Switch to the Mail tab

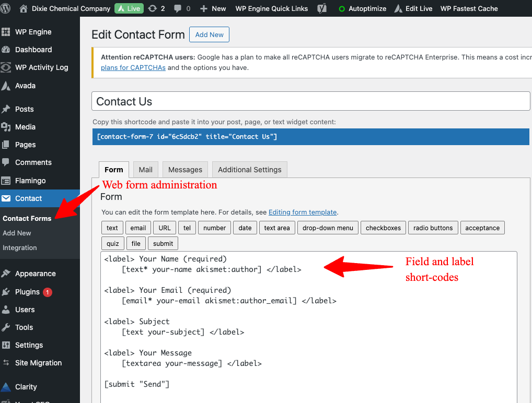145,170
